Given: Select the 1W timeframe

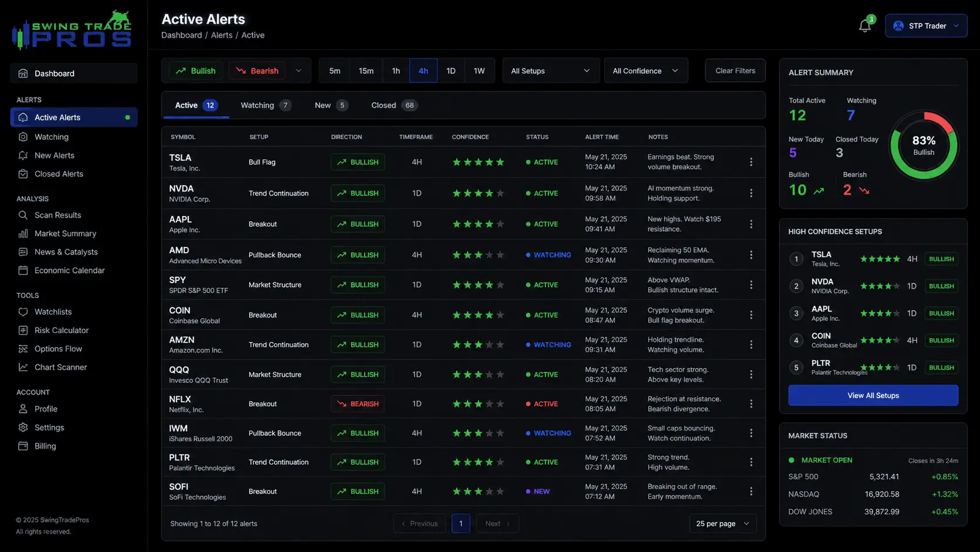Looking at the screenshot, I should (479, 71).
